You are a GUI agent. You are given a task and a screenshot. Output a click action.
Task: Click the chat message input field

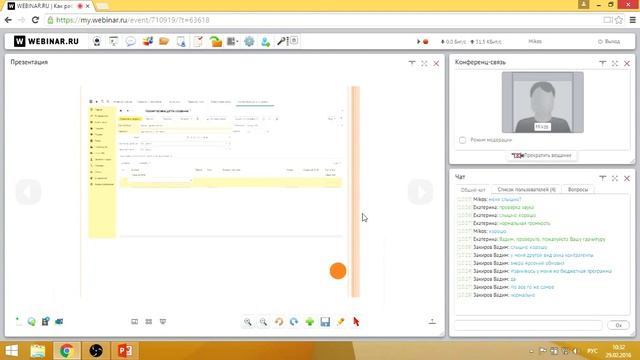tap(529, 325)
